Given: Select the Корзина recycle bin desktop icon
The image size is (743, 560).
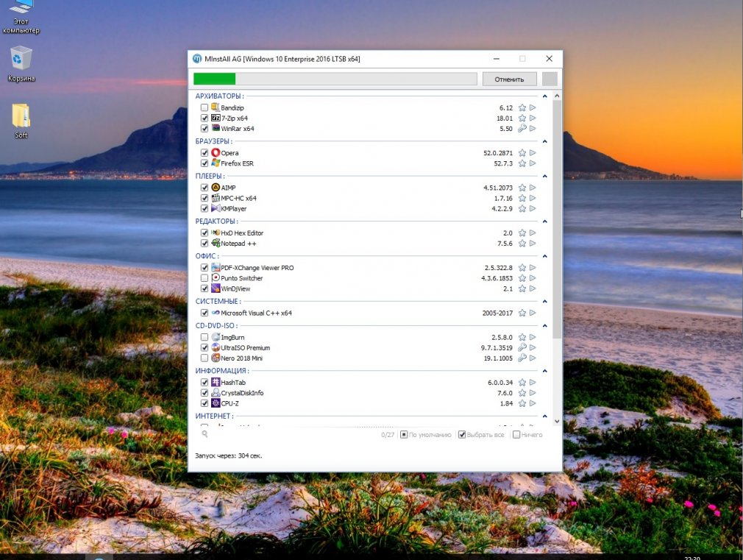Looking at the screenshot, I should (x=21, y=64).
